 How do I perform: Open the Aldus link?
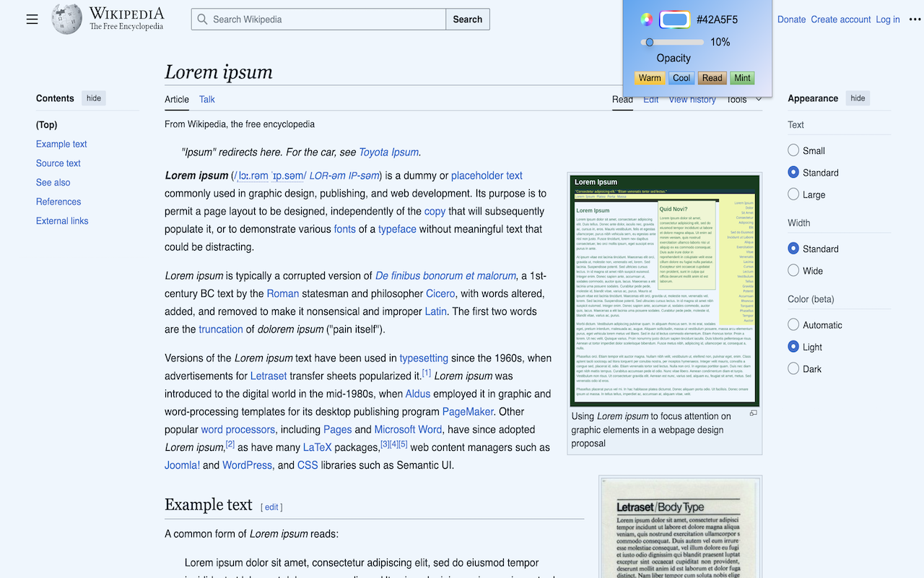coord(418,394)
